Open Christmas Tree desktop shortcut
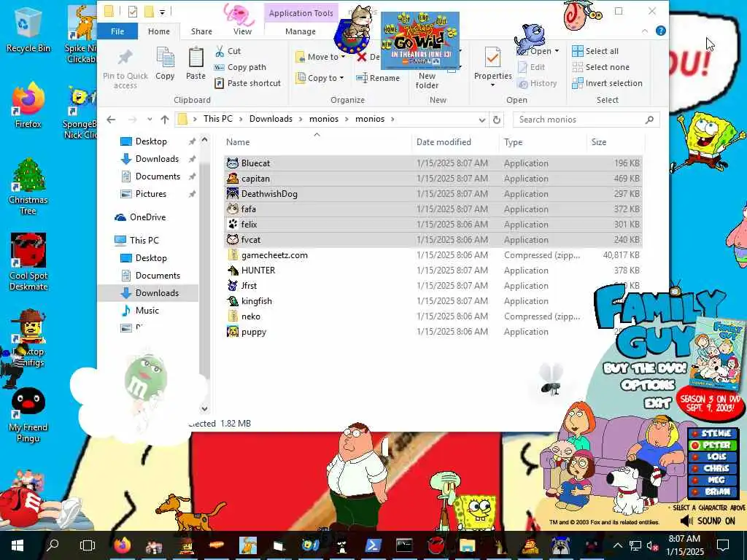The height and width of the screenshot is (560, 747). 28,187
